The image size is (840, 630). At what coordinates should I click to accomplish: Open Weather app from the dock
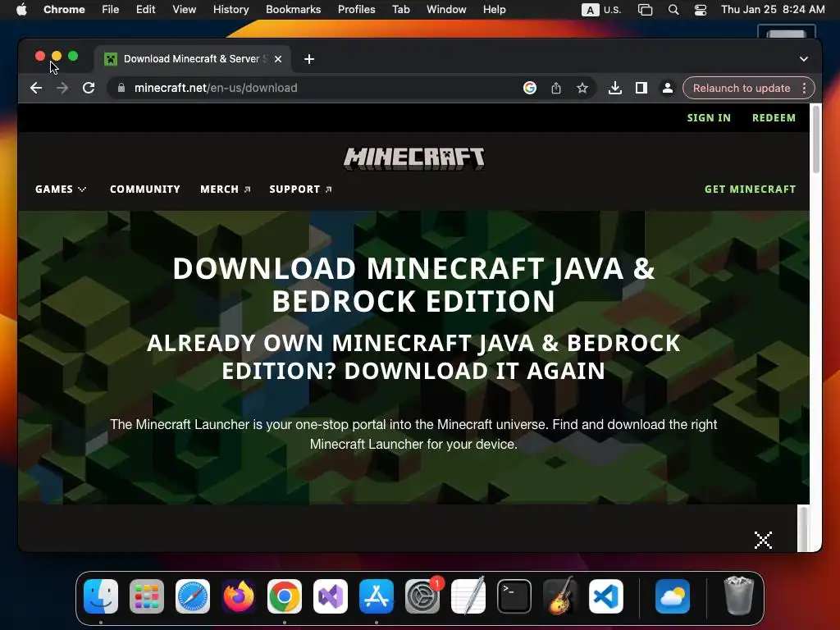tap(673, 596)
